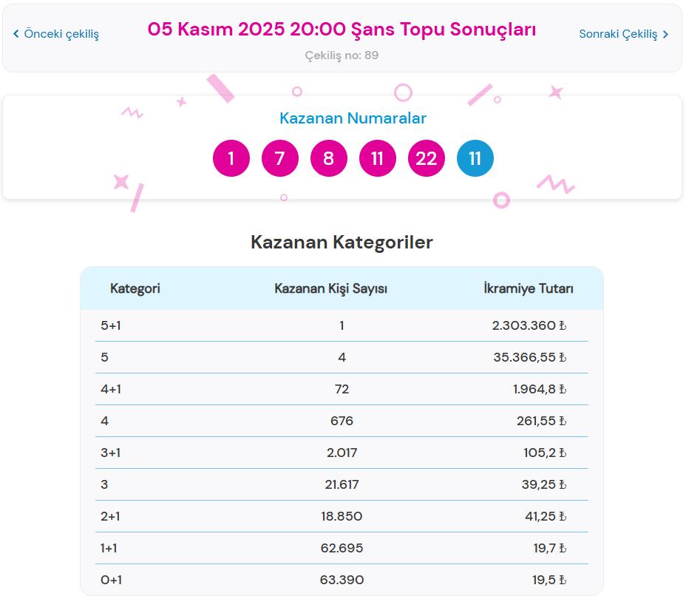Screen dimensions: 686x616
Task: Click the number ball 22
Action: coord(426,158)
